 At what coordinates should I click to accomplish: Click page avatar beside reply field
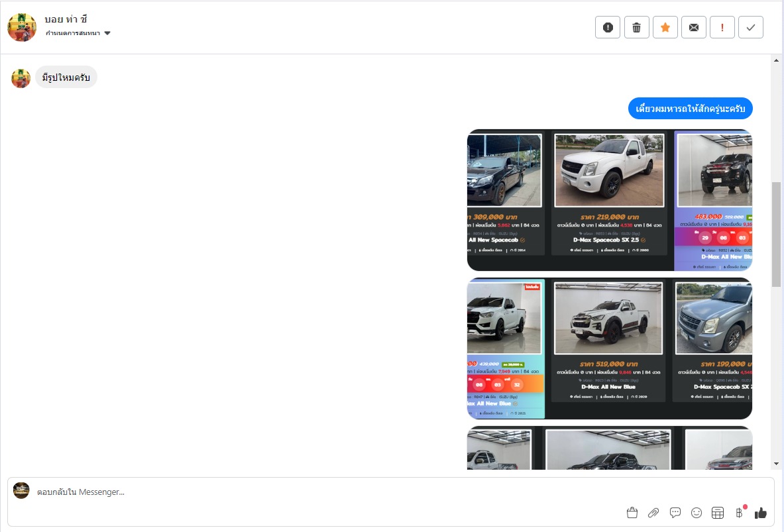pyautogui.click(x=21, y=490)
